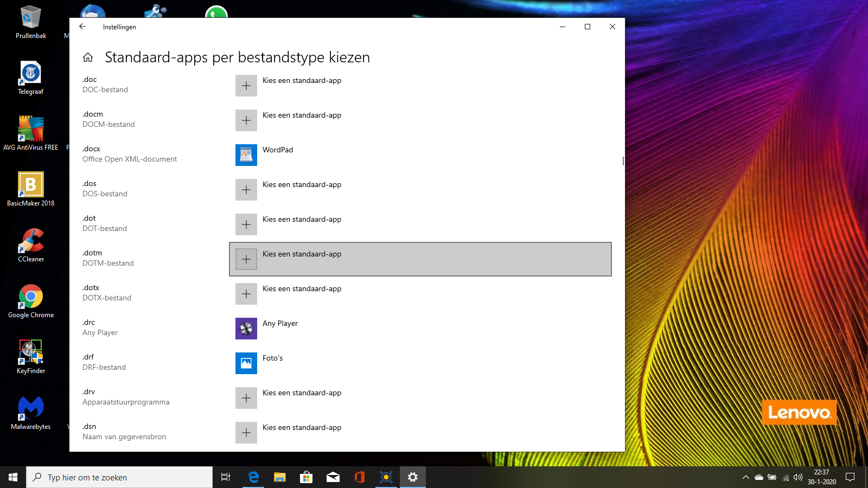Open the Windows Start menu
The height and width of the screenshot is (488, 868).
pyautogui.click(x=13, y=477)
